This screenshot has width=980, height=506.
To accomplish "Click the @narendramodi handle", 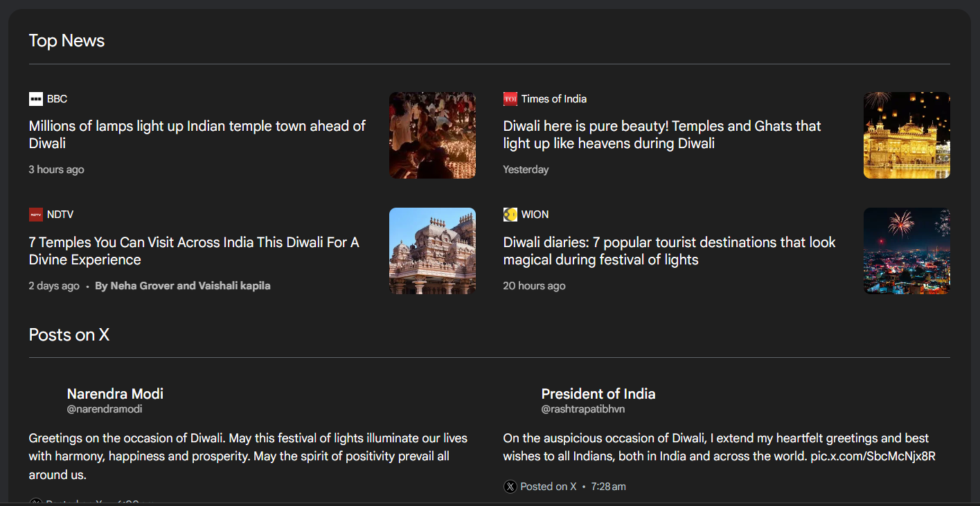I will [x=105, y=409].
